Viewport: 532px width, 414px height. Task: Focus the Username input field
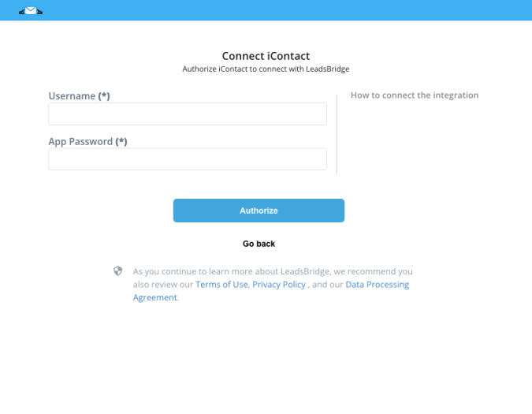[x=188, y=114]
